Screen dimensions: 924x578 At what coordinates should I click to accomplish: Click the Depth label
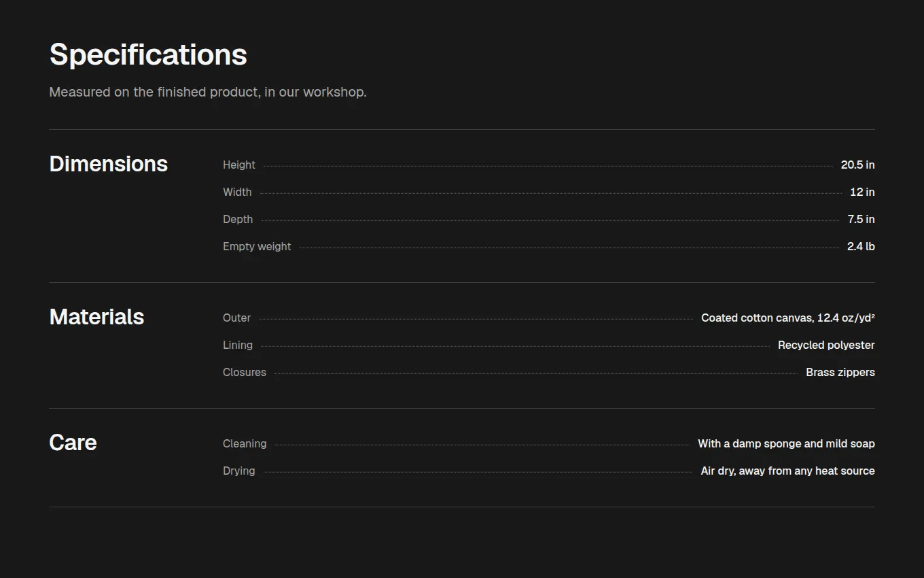point(238,219)
